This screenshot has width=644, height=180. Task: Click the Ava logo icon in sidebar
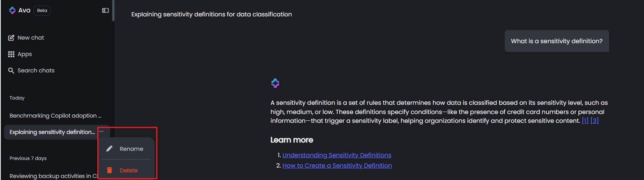[12, 10]
